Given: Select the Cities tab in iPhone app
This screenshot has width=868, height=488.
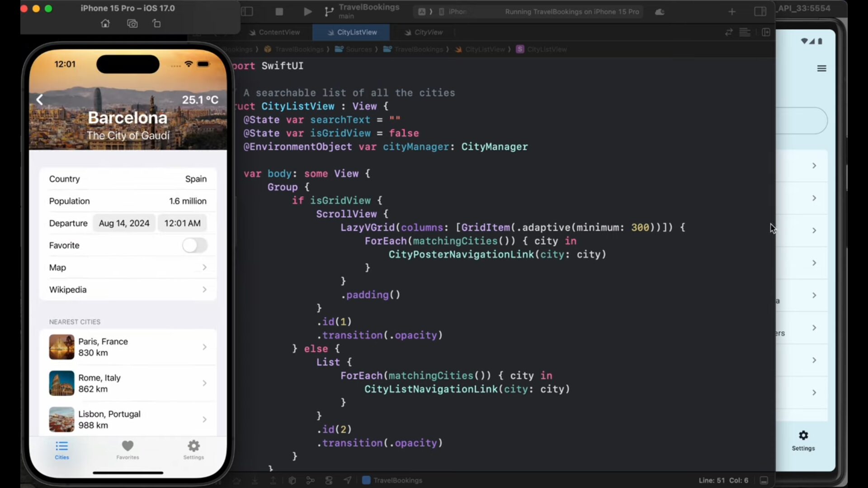Looking at the screenshot, I should (62, 450).
